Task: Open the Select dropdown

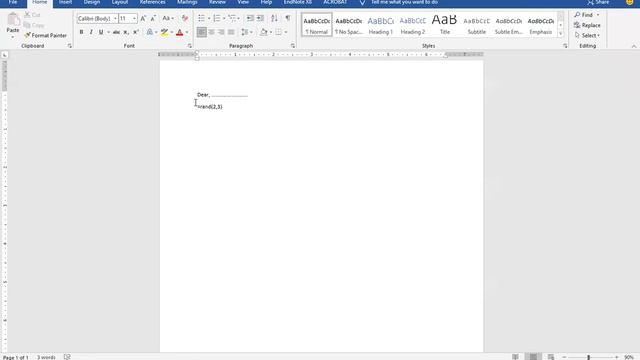Action: coord(587,36)
